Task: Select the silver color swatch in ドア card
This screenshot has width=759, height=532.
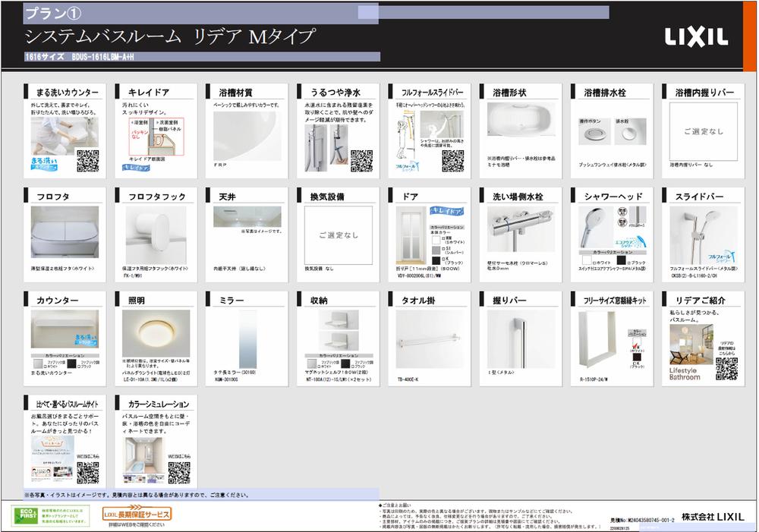Action: pyautogui.click(x=436, y=250)
